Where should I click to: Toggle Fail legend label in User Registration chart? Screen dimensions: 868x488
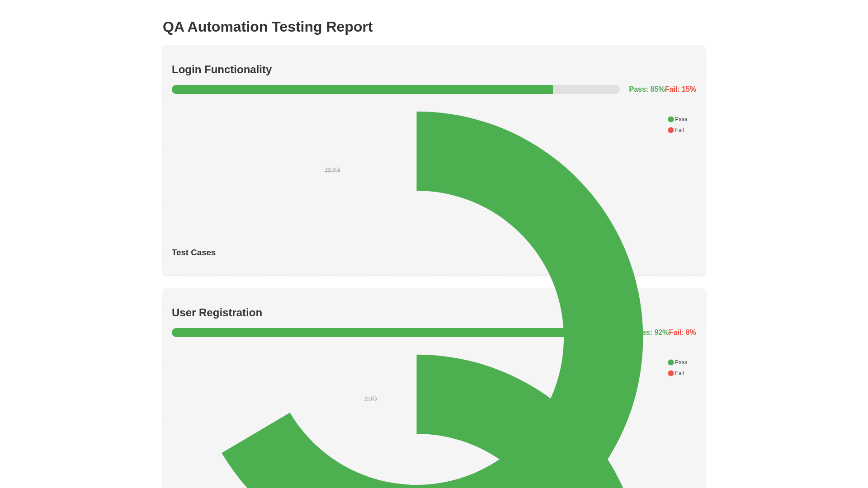[x=679, y=373]
